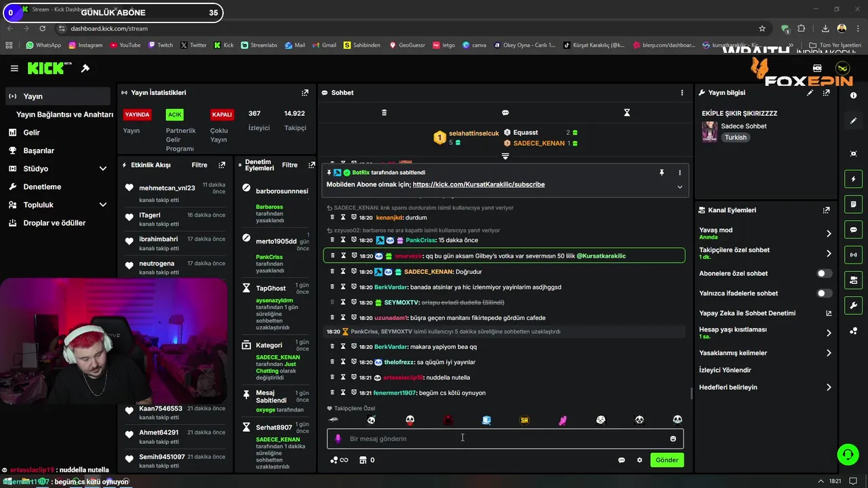Pop out the Denetim Eylemleri panel

[x=312, y=165]
